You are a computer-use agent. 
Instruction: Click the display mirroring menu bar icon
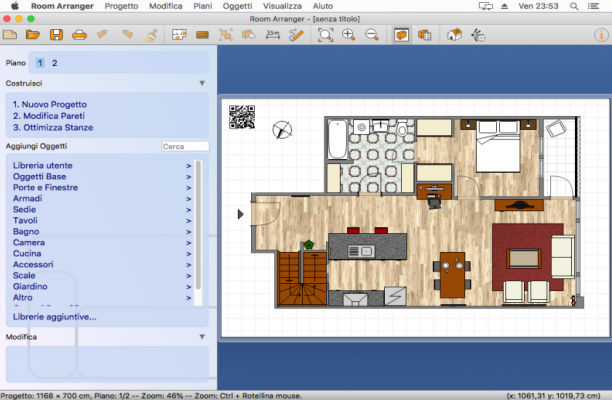pyautogui.click(x=486, y=6)
